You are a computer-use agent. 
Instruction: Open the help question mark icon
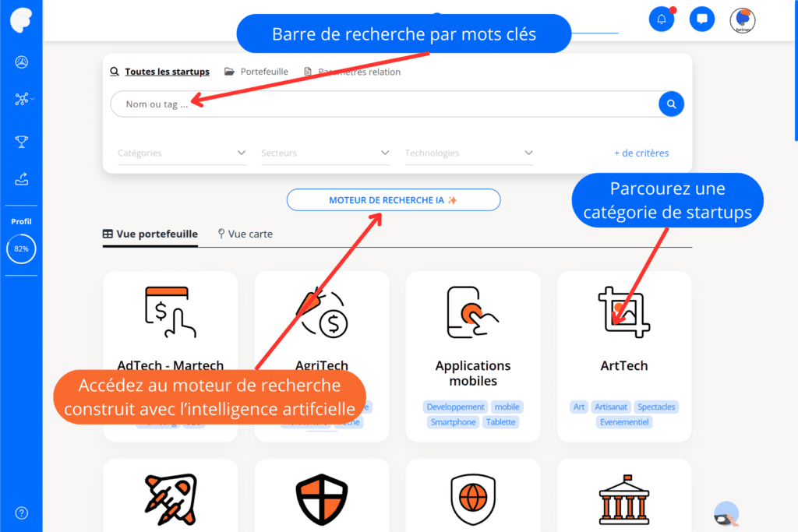click(21, 513)
